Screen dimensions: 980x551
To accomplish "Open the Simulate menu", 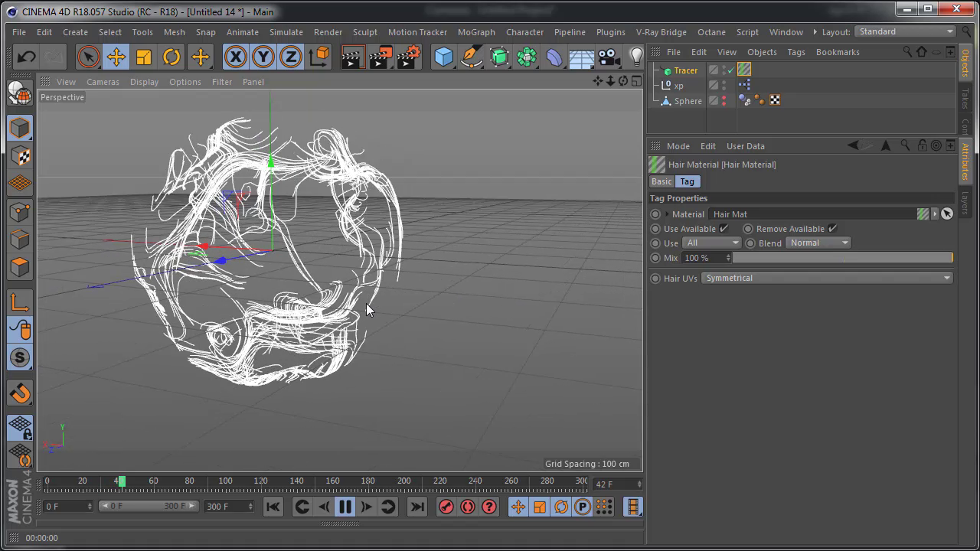I will click(286, 32).
